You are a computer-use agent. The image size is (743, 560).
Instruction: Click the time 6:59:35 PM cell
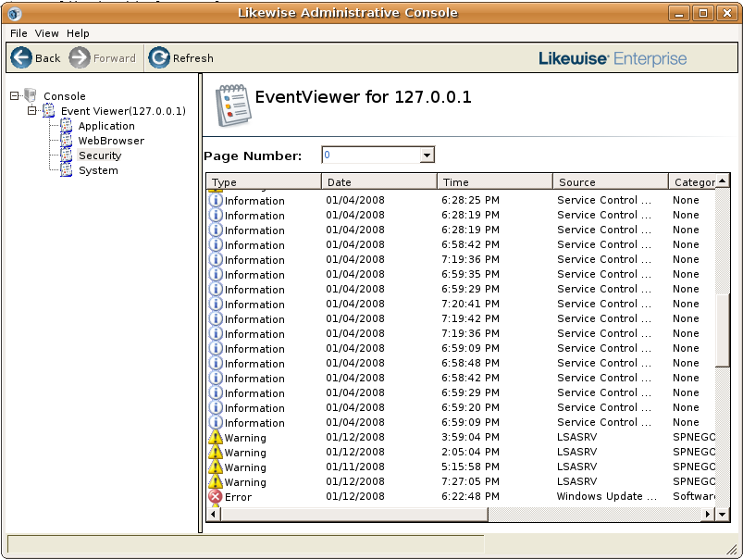pos(470,274)
